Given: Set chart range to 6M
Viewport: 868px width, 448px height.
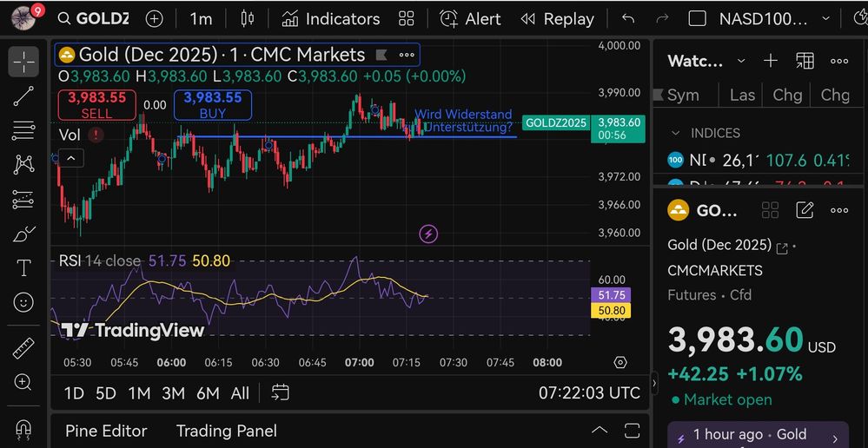Looking at the screenshot, I should click(x=209, y=393).
